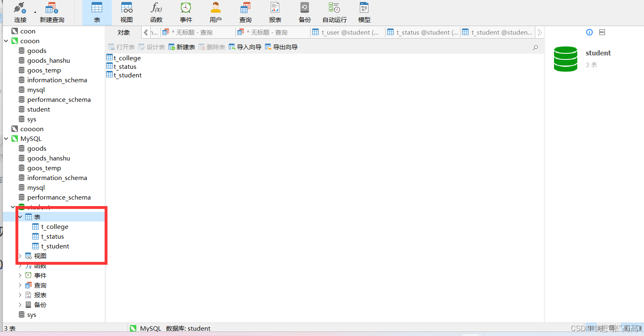Open the 查询 query toolbar icon
Viewport: 644px width, 336px height.
pyautogui.click(x=245, y=12)
